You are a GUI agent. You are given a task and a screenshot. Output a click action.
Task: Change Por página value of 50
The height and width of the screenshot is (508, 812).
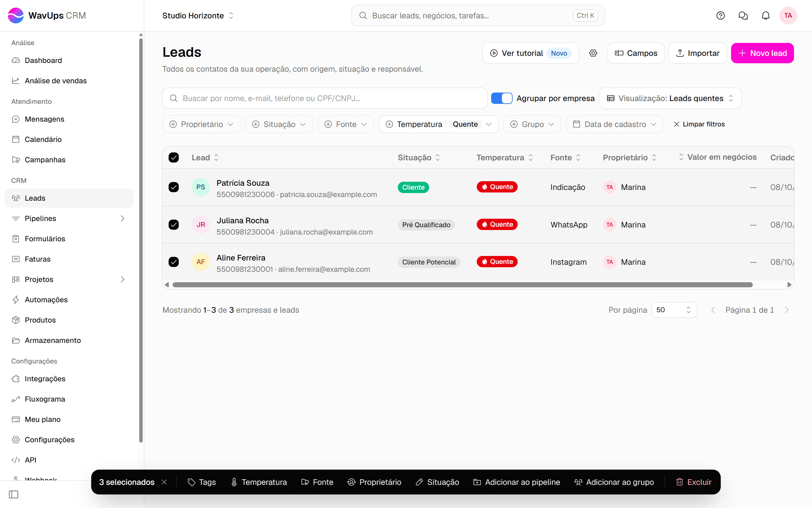coord(674,310)
